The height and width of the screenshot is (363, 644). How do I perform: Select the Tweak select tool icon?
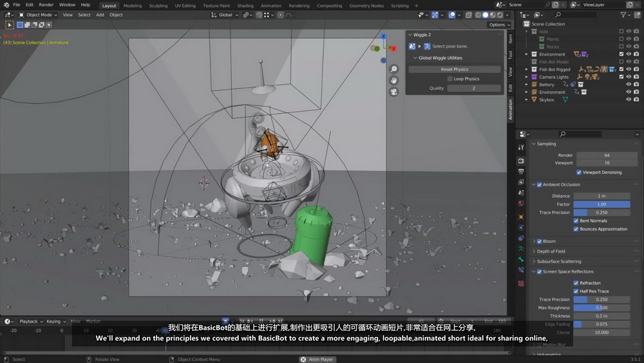[x=10, y=25]
